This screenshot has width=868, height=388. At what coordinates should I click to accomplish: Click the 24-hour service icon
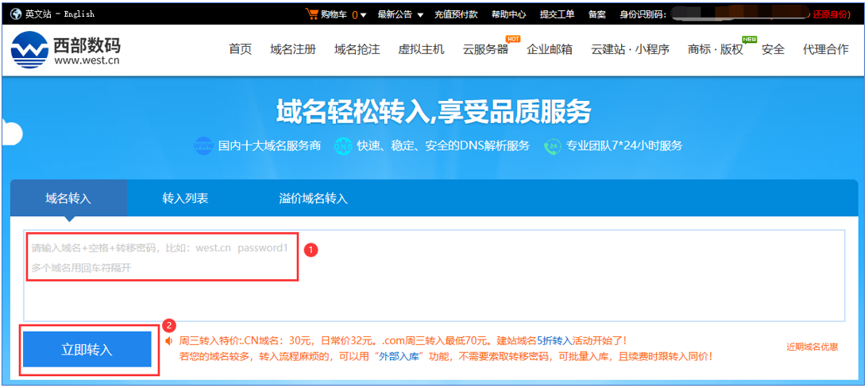pyautogui.click(x=552, y=146)
